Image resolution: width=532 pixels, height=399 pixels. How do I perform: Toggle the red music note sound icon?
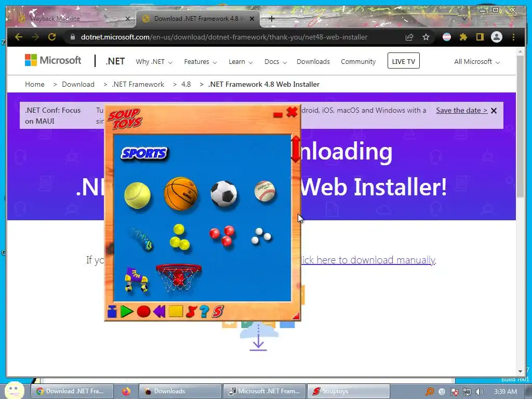(x=191, y=312)
